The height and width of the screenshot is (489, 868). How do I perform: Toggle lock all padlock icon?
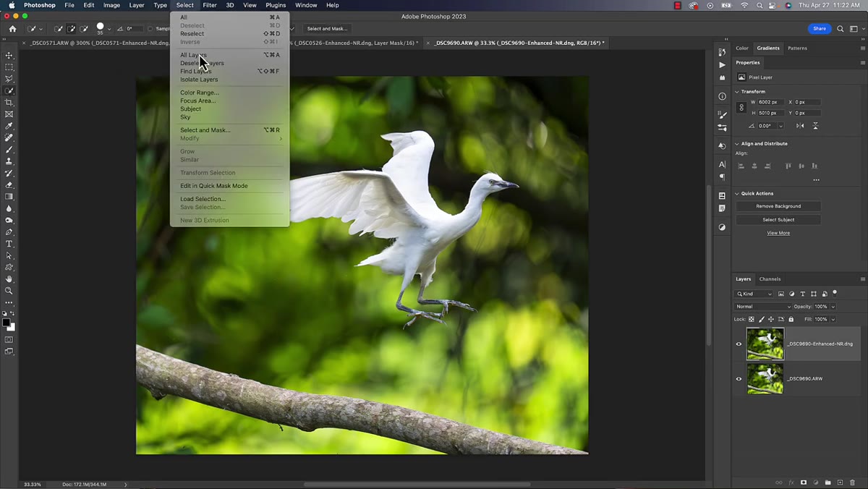[x=791, y=319]
